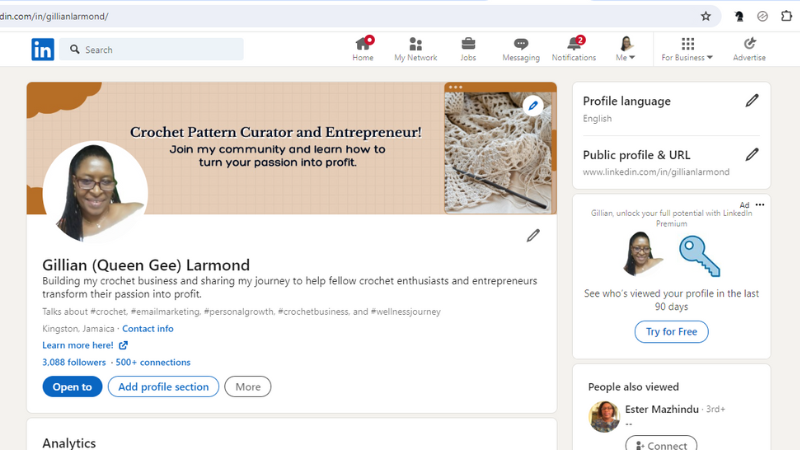Screen dimensions: 800x450
Task: Open the ad options three-dot menu
Action: point(760,205)
